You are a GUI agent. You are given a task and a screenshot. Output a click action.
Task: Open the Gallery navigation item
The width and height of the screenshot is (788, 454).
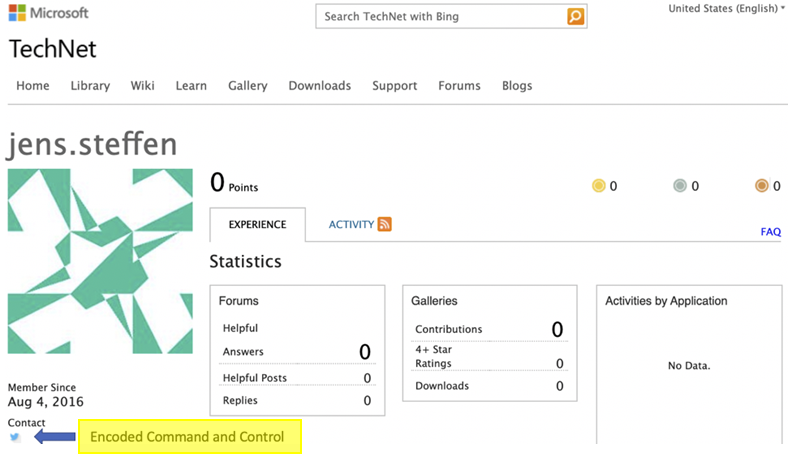point(247,86)
